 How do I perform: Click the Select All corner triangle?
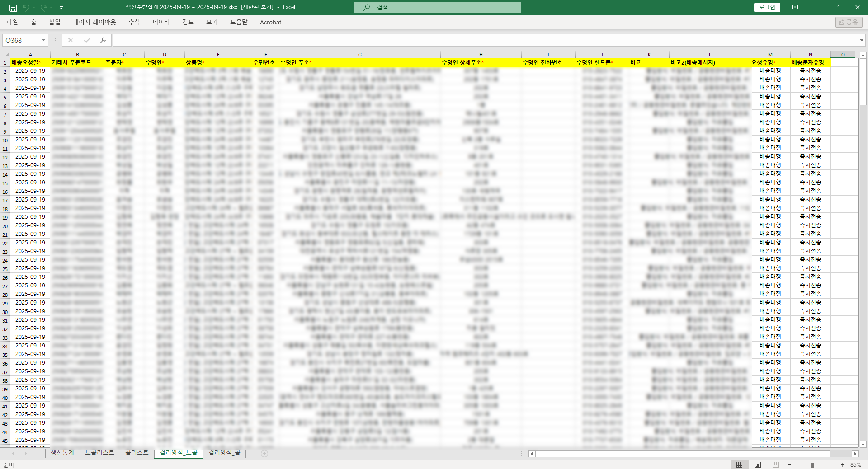tap(6, 55)
